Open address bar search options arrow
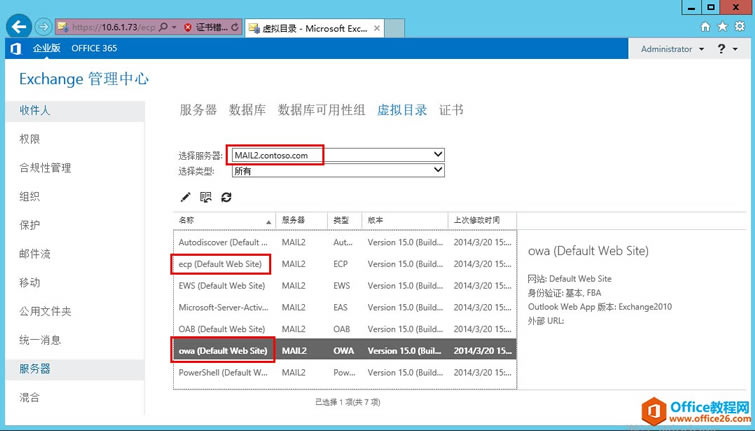 tap(174, 27)
